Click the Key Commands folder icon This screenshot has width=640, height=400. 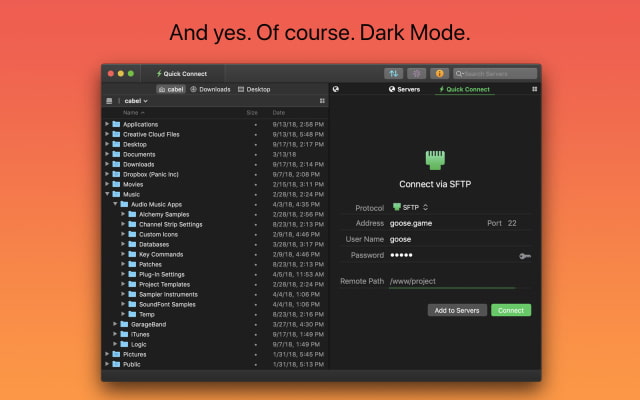(x=132, y=254)
